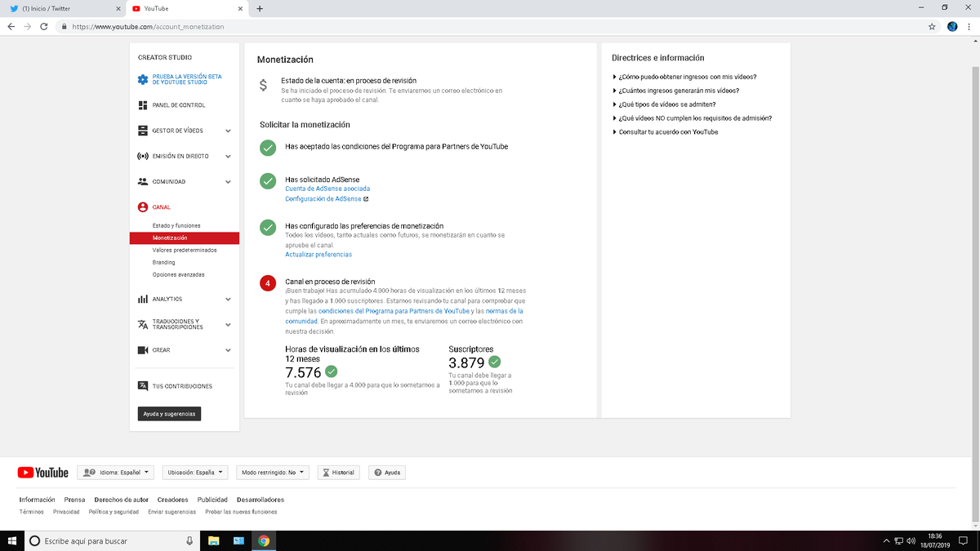This screenshot has height=551, width=980.
Task: Select Valores predeterminados in sidebar
Action: [x=185, y=251]
